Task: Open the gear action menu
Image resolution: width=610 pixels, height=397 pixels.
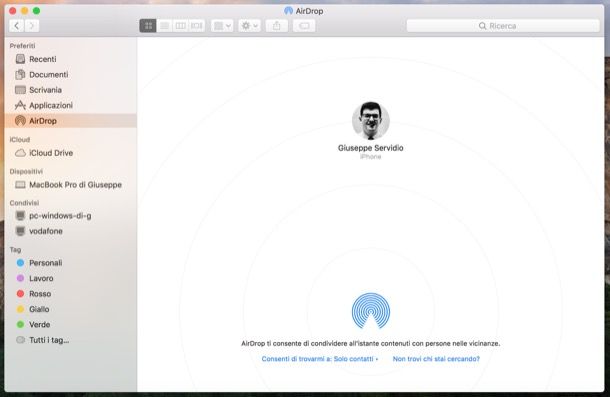Action: tap(249, 26)
